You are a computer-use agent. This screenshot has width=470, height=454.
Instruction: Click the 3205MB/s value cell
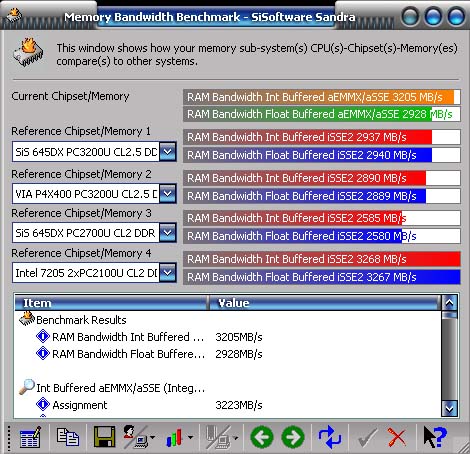click(x=239, y=337)
